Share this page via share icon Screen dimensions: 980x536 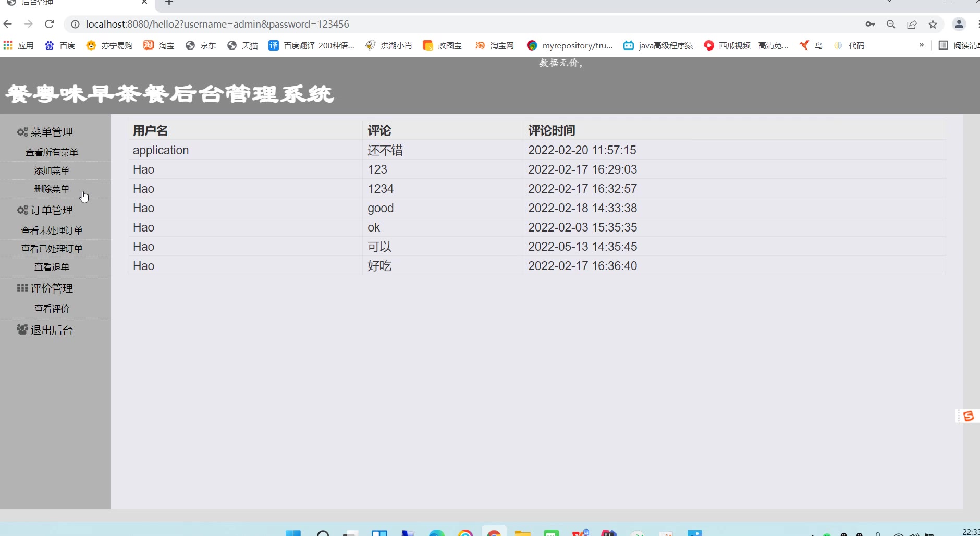point(912,24)
